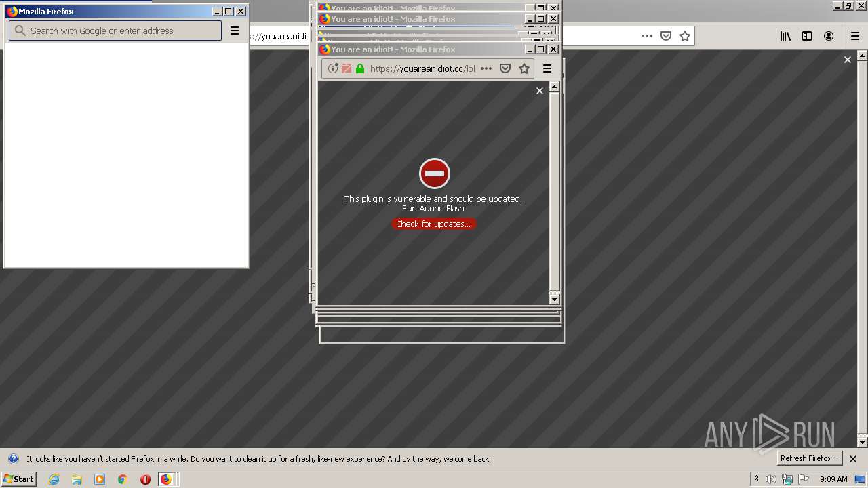Click the network icon in the system tray
The image size is (868, 488).
coord(787,479)
